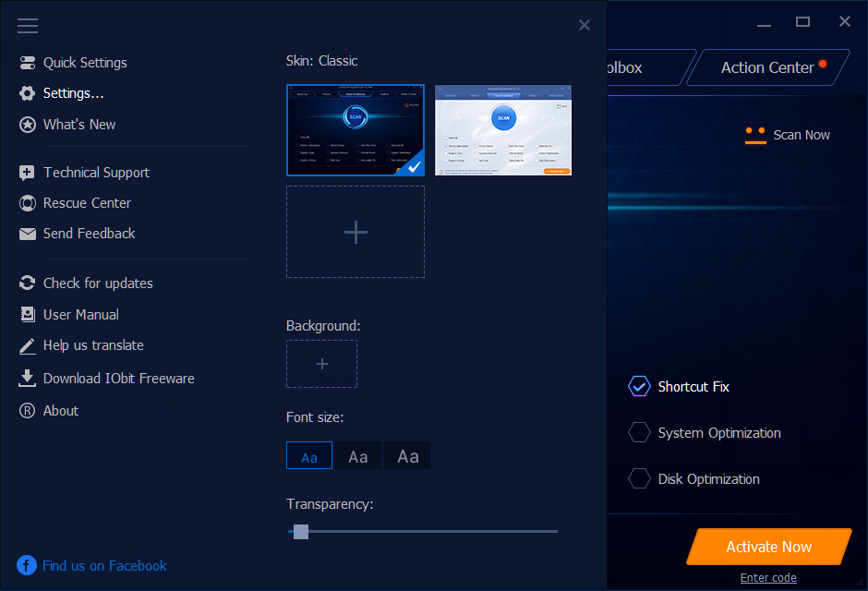The height and width of the screenshot is (591, 868).
Task: Open the User Manual menu item
Action: pyautogui.click(x=81, y=315)
